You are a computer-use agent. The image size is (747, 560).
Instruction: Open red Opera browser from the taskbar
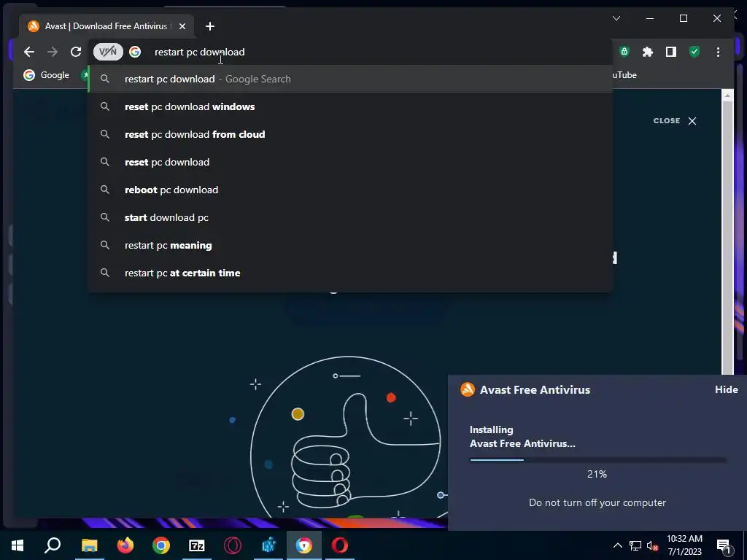[x=340, y=545]
